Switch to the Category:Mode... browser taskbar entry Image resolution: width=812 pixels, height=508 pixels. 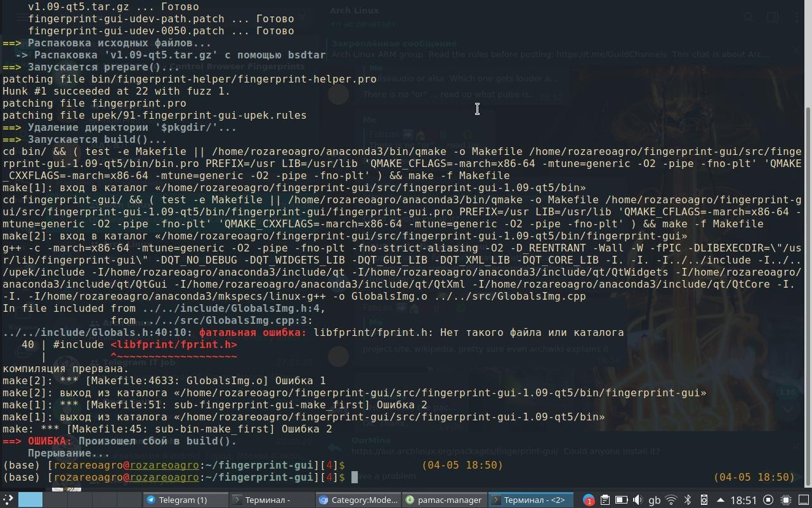pos(358,500)
